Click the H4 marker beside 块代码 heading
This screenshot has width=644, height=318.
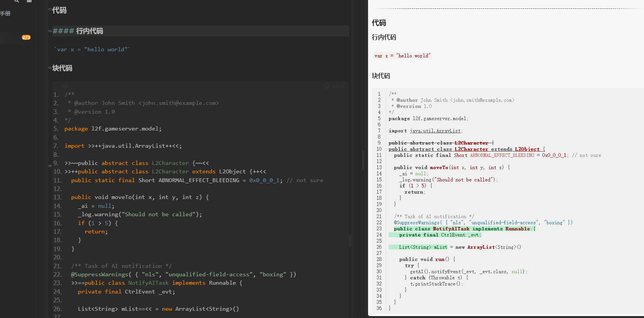(50, 68)
